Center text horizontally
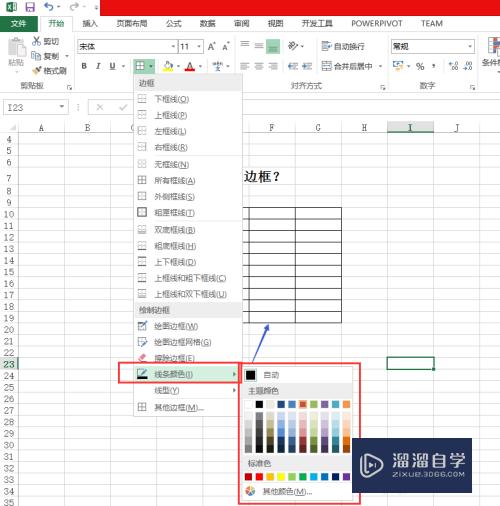The width and height of the screenshot is (500, 506). click(259, 66)
